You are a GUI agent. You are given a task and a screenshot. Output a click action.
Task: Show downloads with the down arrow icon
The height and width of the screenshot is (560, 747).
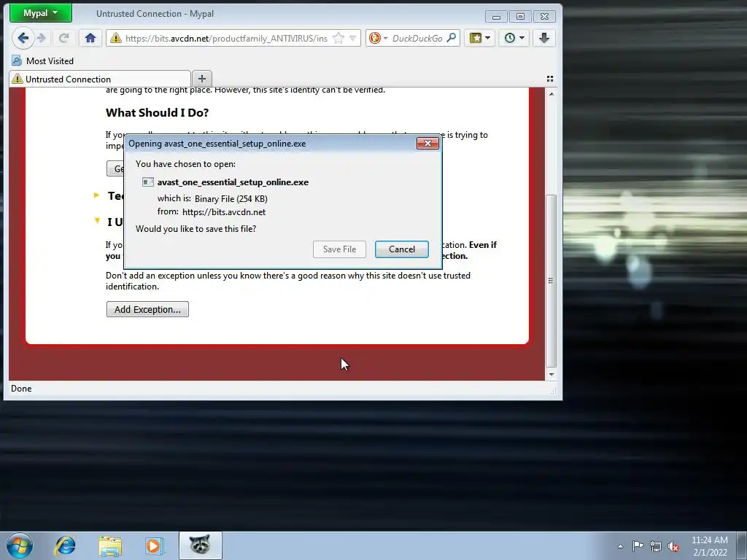[x=544, y=38]
